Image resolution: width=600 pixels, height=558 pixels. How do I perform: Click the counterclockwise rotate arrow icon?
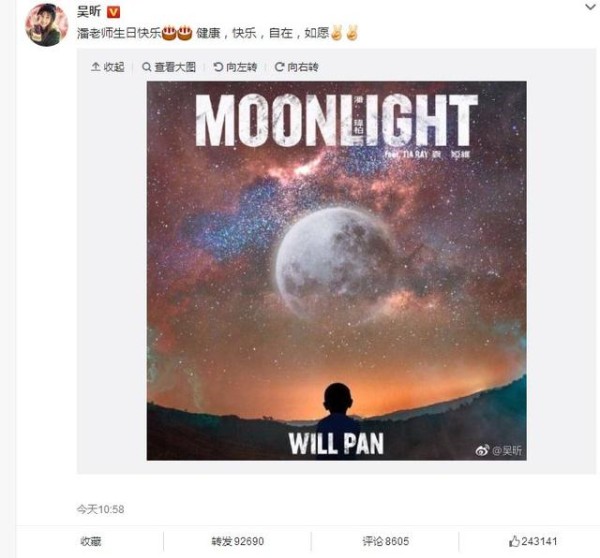click(x=218, y=67)
